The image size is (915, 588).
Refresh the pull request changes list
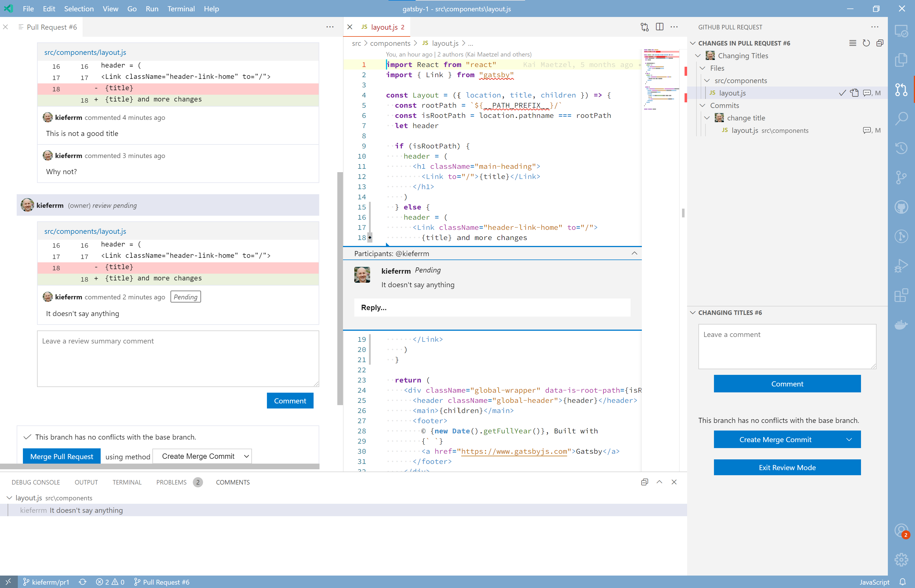click(x=866, y=43)
